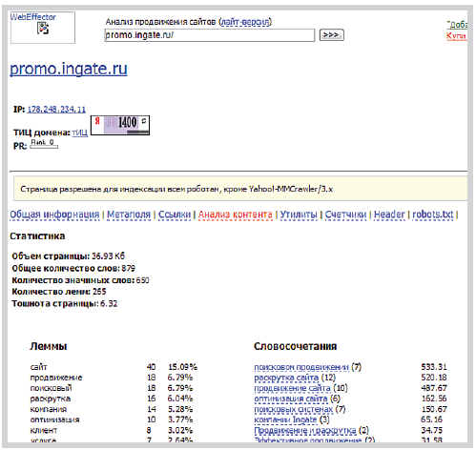The width and height of the screenshot is (476, 450).
Task: Click the lemma продвижение row
Action: click(112, 378)
